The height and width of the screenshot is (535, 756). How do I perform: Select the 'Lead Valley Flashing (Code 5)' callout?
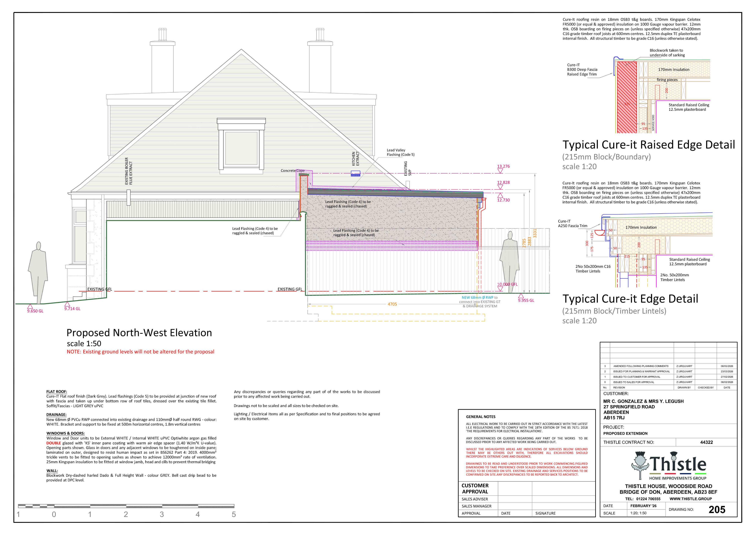tap(400, 152)
